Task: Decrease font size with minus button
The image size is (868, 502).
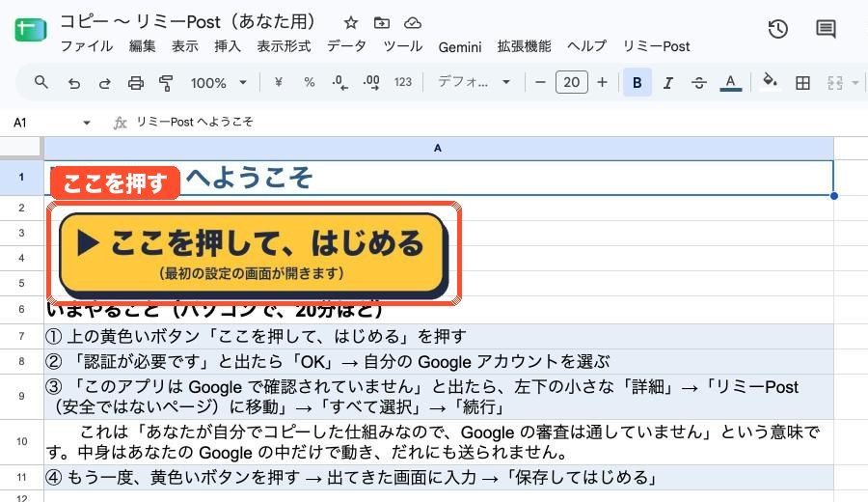Action: coord(540,83)
